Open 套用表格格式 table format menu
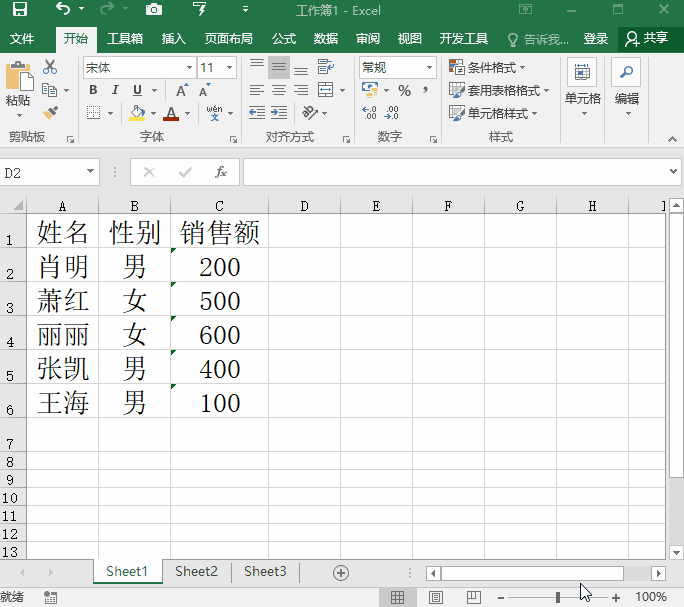This screenshot has width=684, height=607. 499,90
